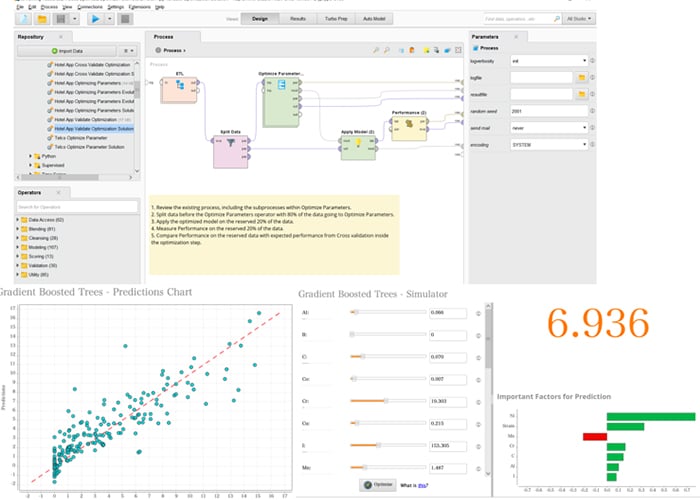Screen dimensions: 700x500
Task: Switch to the Design view tab
Action: (260, 19)
